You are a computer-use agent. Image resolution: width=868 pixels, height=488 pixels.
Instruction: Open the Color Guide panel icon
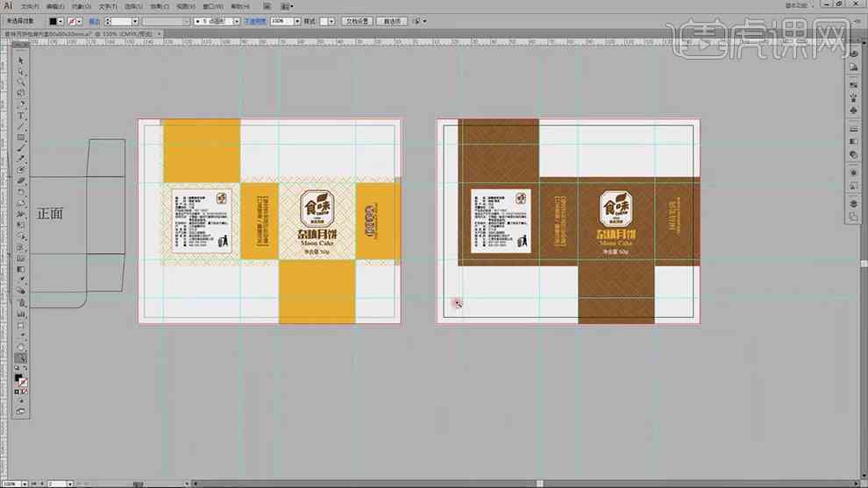pos(854,67)
